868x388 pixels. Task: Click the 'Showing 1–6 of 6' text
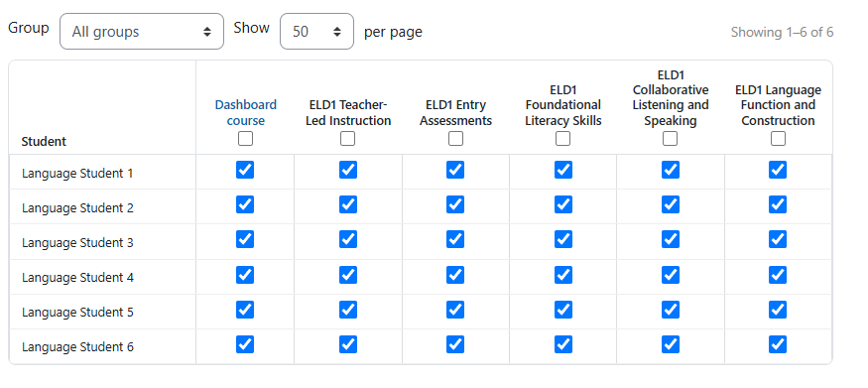[x=782, y=32]
